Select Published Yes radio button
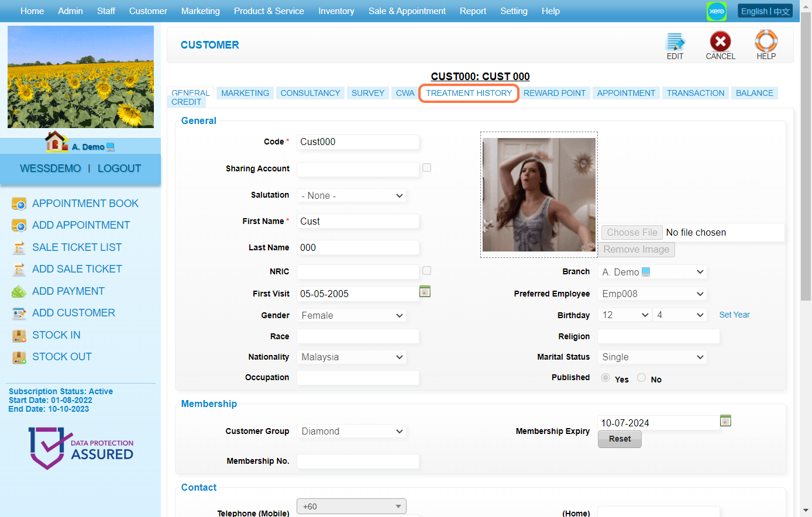 606,378
